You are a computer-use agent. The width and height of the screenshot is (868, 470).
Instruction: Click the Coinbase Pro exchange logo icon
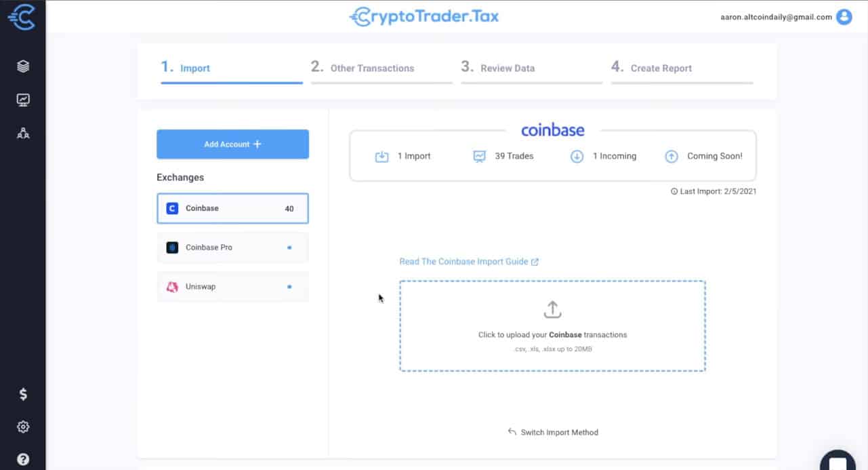tap(172, 248)
